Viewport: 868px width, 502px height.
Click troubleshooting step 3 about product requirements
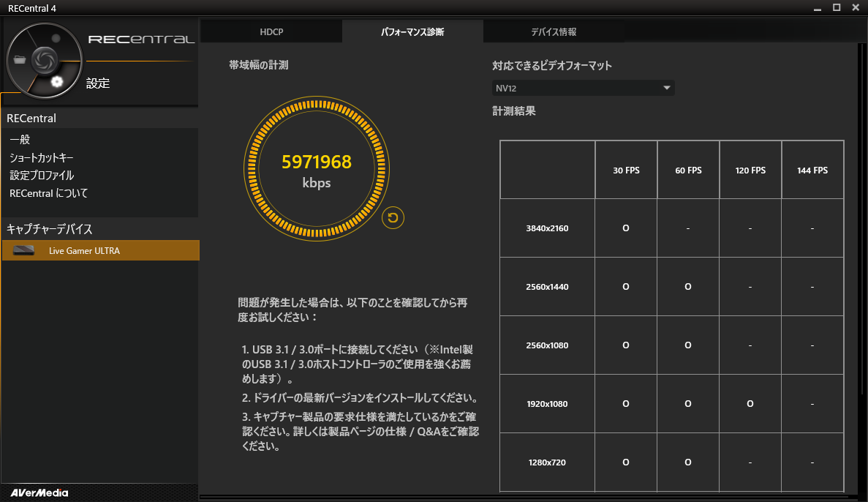pos(361,431)
